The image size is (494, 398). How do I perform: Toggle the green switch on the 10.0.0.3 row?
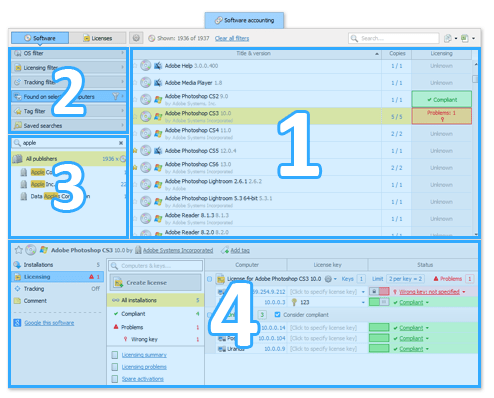pyautogui.click(x=379, y=302)
